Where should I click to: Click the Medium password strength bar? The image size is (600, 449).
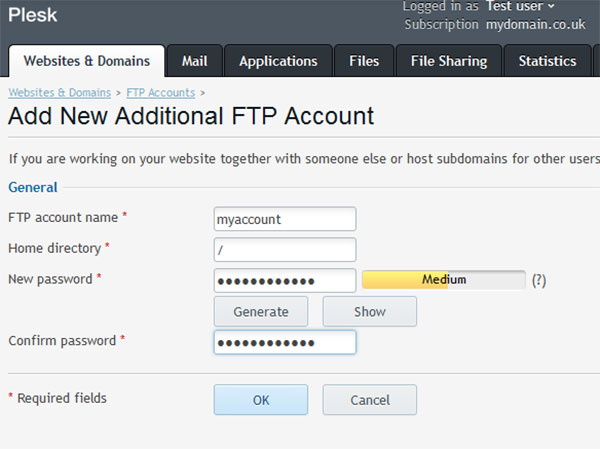(x=444, y=279)
